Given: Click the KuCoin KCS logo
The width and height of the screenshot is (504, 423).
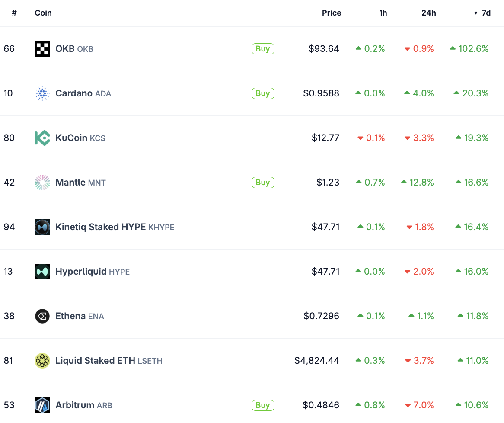Looking at the screenshot, I should tap(42, 138).
